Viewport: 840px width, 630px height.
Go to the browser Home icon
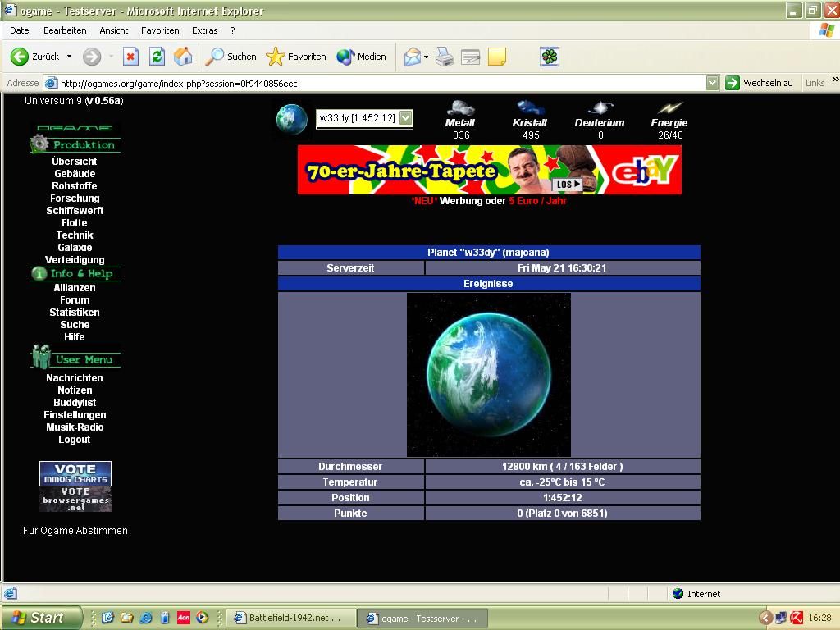[x=183, y=57]
